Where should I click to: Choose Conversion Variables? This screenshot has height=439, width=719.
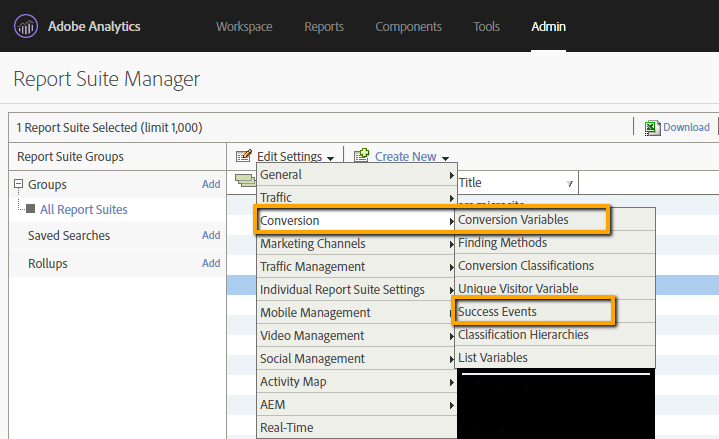555,220
